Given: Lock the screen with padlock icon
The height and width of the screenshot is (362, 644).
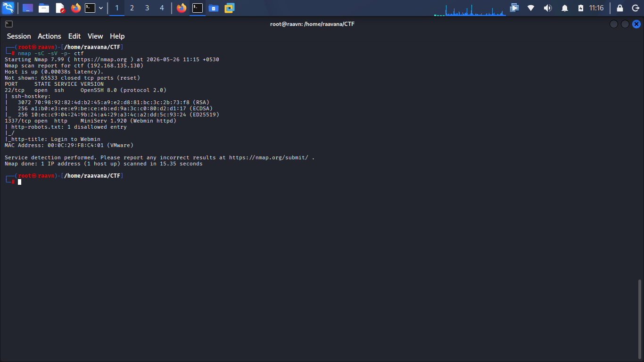Looking at the screenshot, I should 620,8.
